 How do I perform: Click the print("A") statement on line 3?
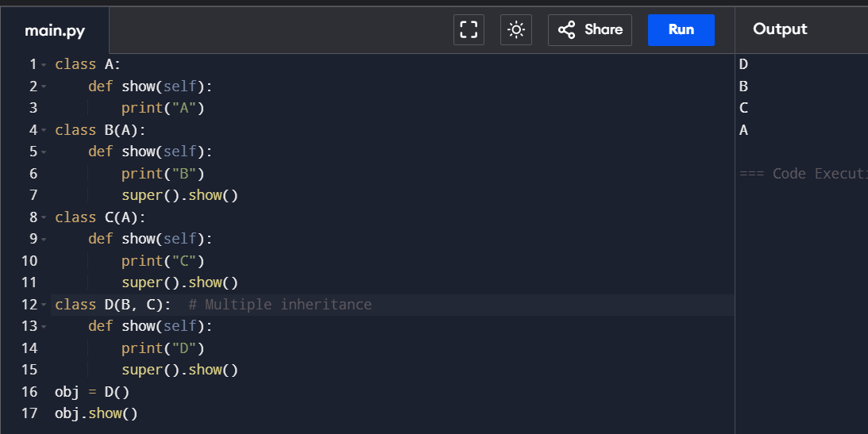coord(163,108)
